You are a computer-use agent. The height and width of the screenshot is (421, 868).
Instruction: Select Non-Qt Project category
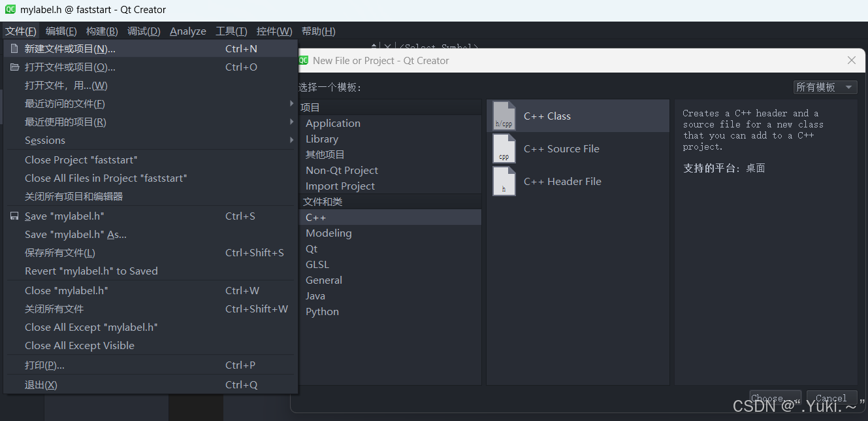[x=391, y=170]
